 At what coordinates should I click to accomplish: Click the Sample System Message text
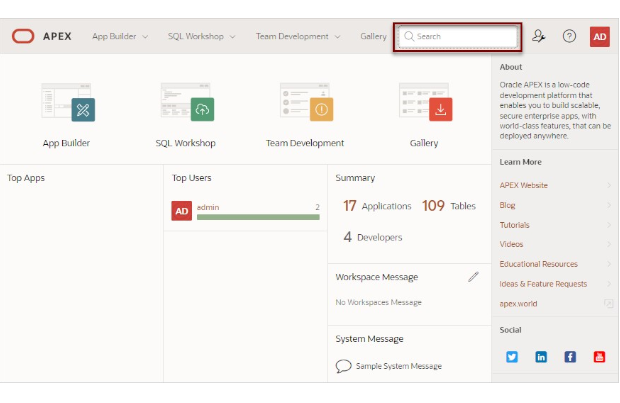(399, 366)
